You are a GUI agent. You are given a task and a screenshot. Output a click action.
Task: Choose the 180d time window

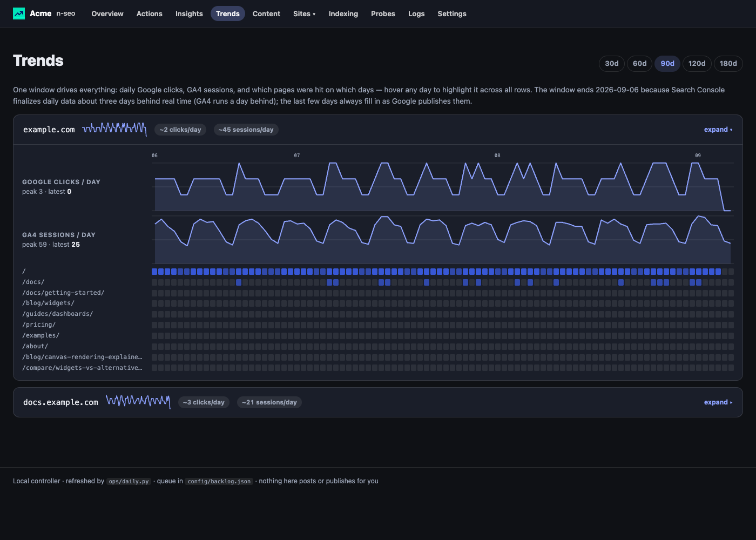pyautogui.click(x=728, y=63)
